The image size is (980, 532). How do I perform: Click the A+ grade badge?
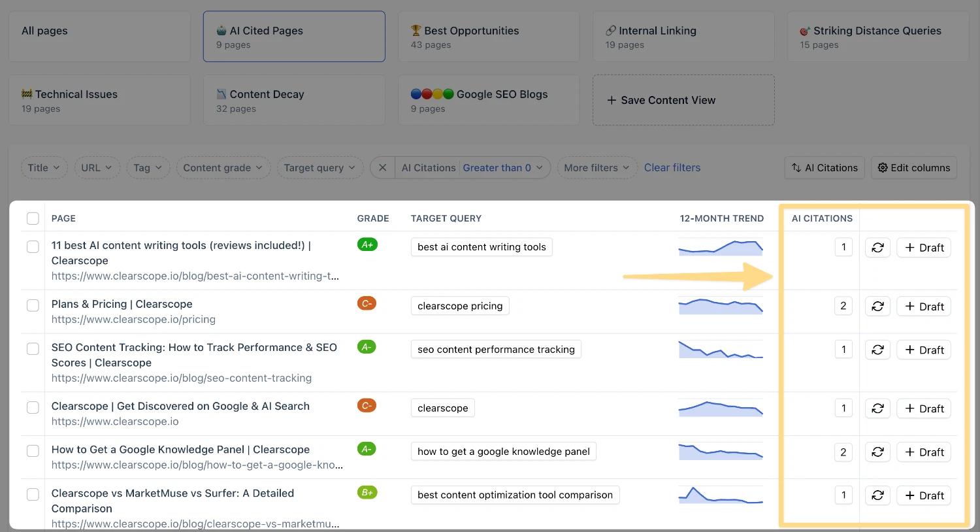click(x=367, y=244)
